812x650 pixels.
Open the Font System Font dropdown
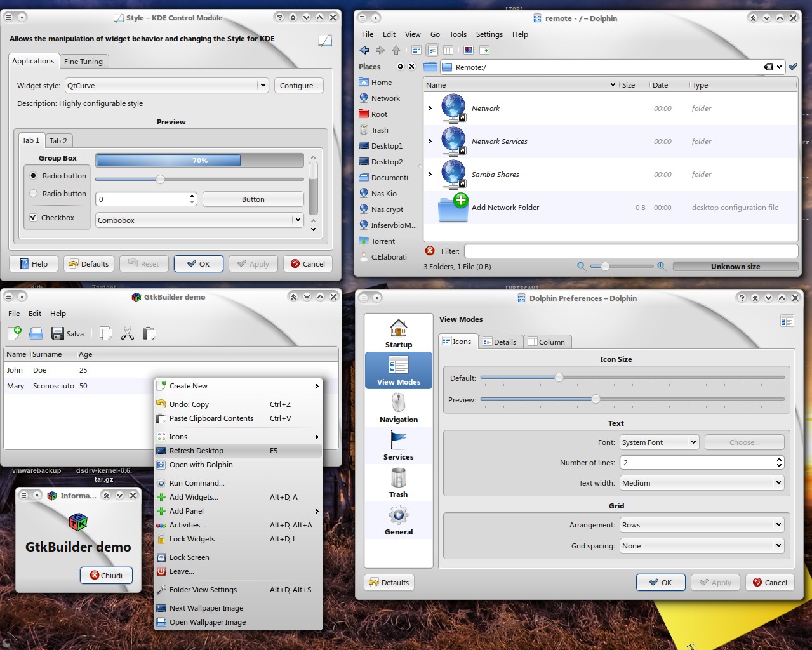click(660, 442)
